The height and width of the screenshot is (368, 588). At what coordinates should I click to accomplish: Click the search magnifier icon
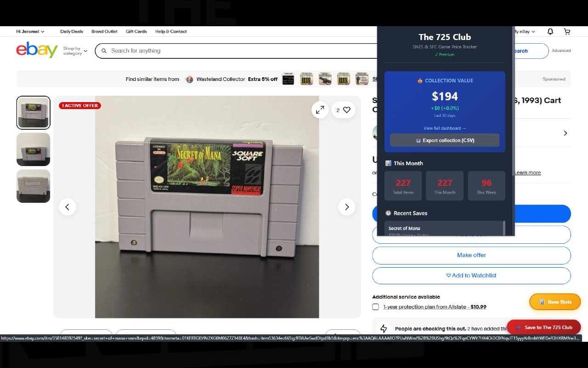click(104, 51)
